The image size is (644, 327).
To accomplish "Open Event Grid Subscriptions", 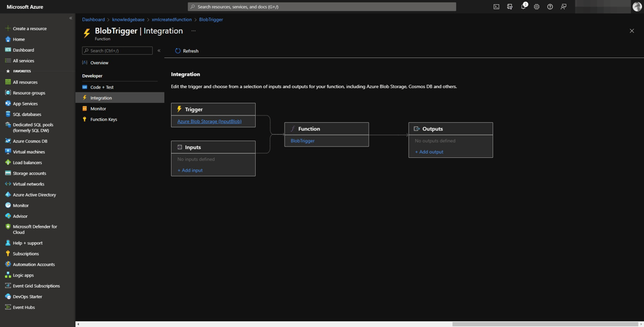I will 37,286.
